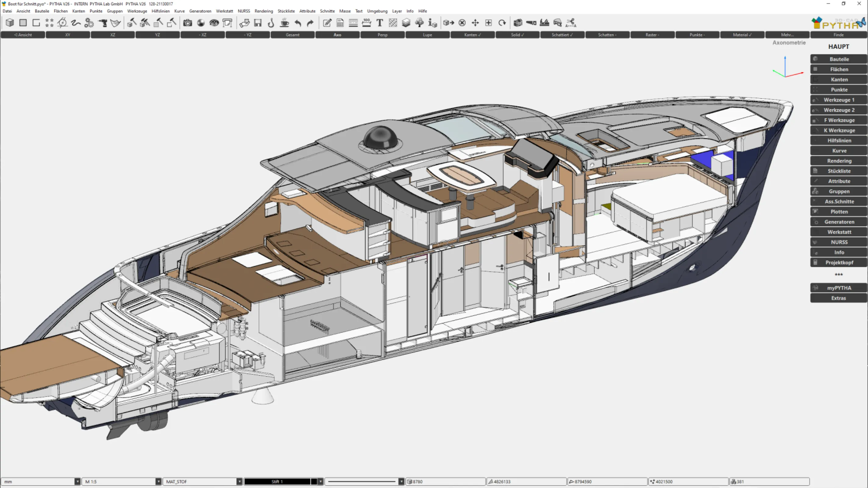
Task: Open the Stückliste menu
Action: [286, 11]
